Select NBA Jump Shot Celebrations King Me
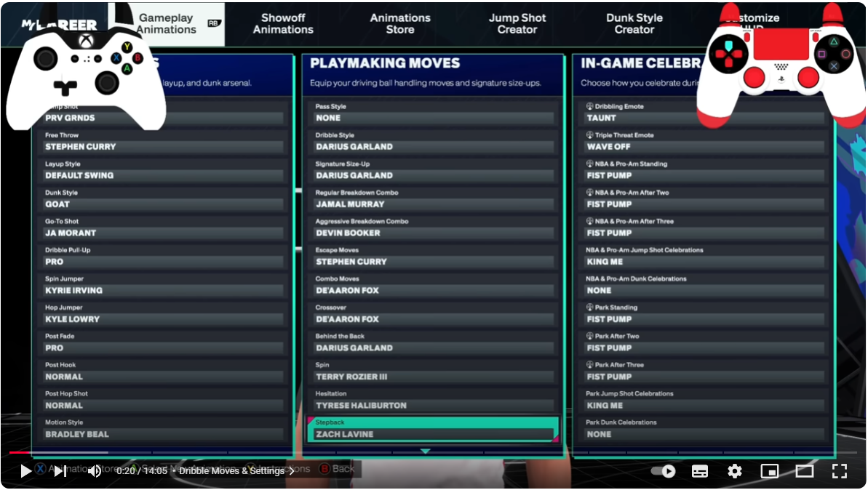This screenshot has height=490, width=868. pos(704,257)
